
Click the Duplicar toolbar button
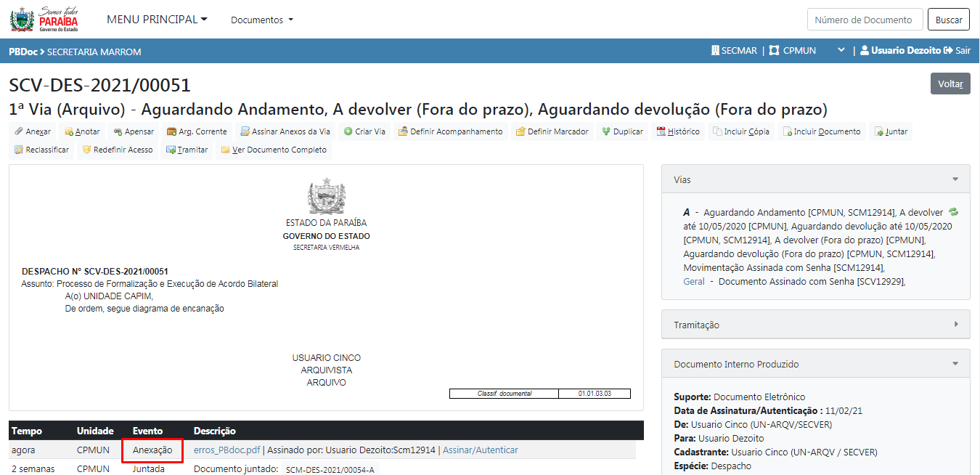tap(622, 131)
